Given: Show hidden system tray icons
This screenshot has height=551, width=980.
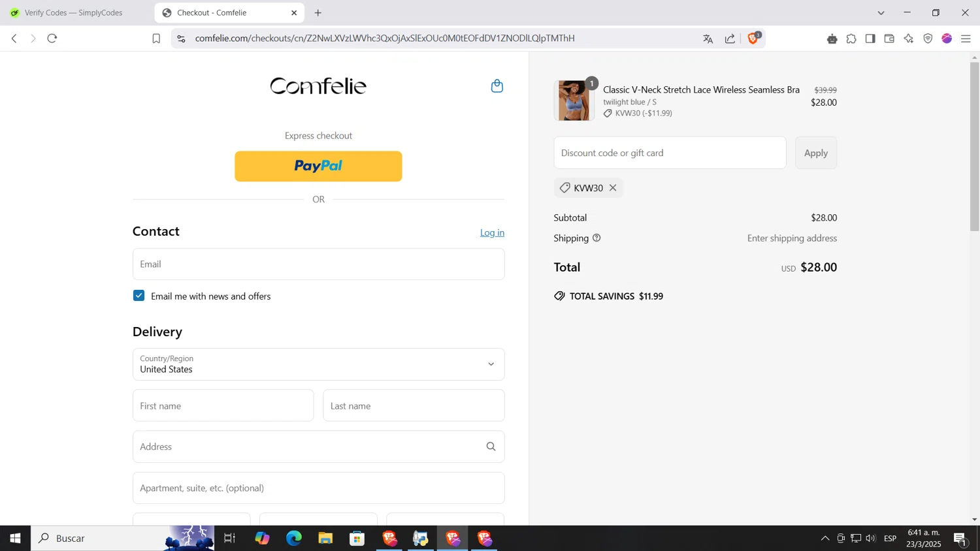Looking at the screenshot, I should coord(825,539).
